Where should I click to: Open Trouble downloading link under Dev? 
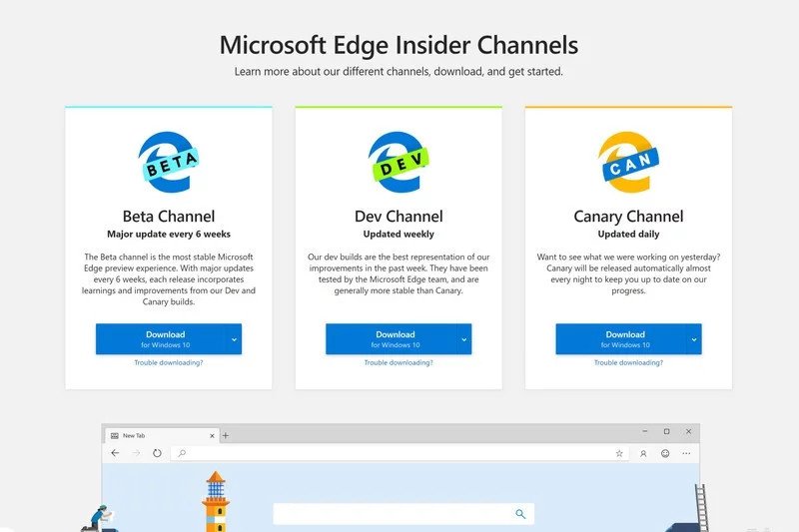(x=399, y=363)
